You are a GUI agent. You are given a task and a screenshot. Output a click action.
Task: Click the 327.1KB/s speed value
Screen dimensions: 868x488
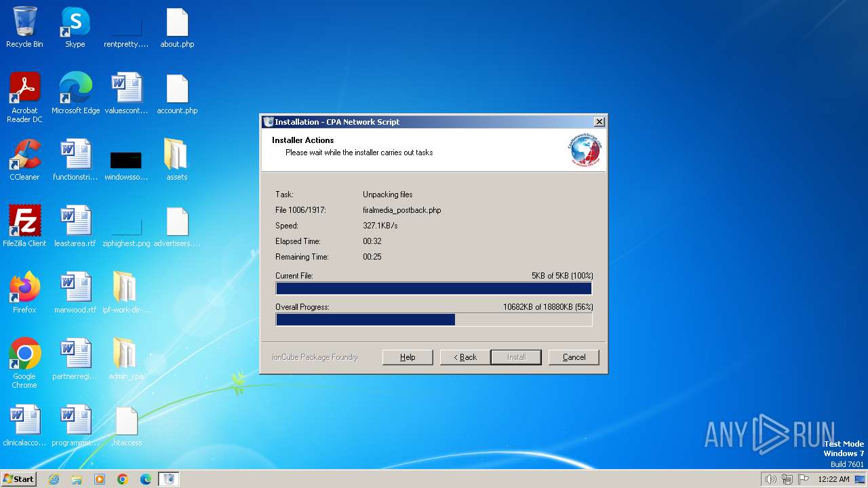(380, 226)
